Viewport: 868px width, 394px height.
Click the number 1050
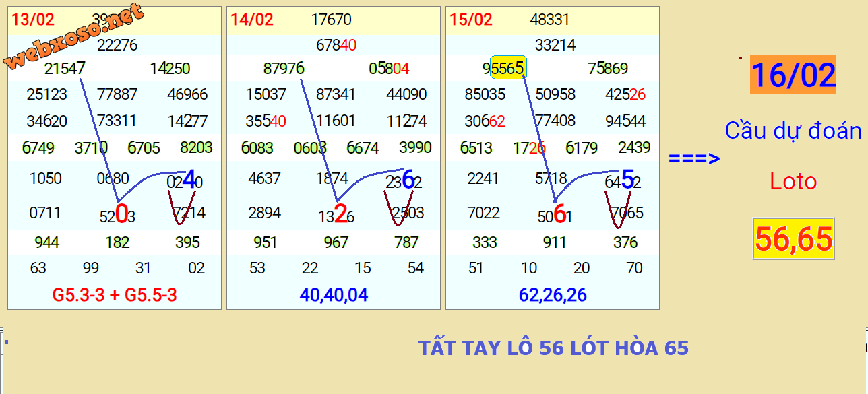[46, 178]
